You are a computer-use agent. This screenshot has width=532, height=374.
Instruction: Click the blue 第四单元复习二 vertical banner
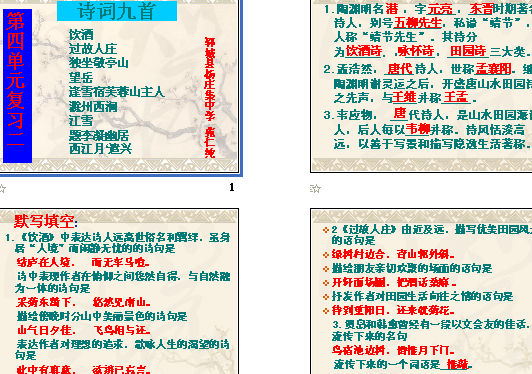pos(17,86)
